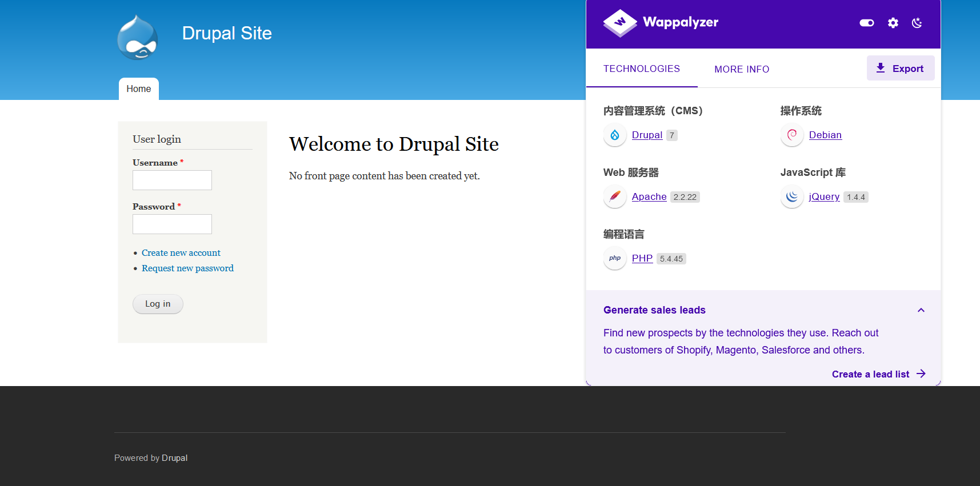
Task: Click the Drupal droplet site logo
Action: coord(137,37)
